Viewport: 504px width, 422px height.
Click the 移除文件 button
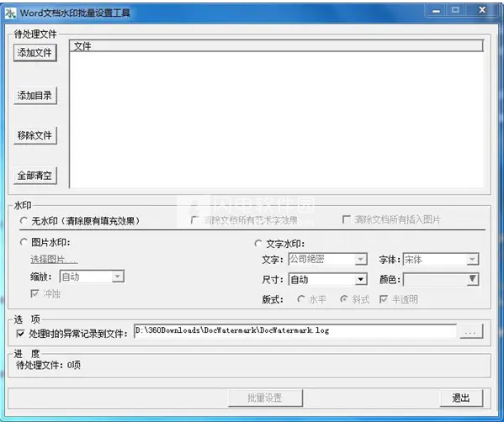[35, 135]
